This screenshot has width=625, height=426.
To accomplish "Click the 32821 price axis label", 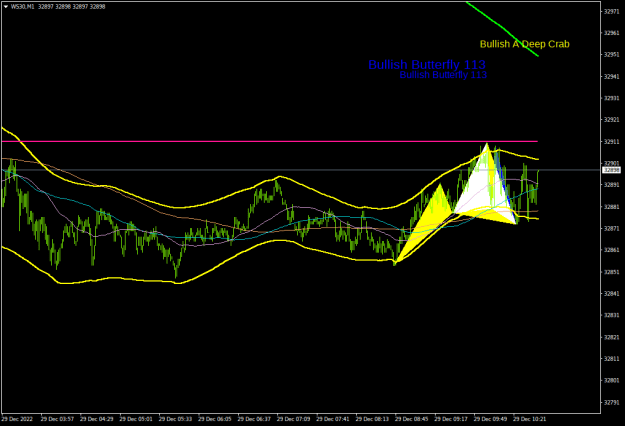I will tap(611, 337).
